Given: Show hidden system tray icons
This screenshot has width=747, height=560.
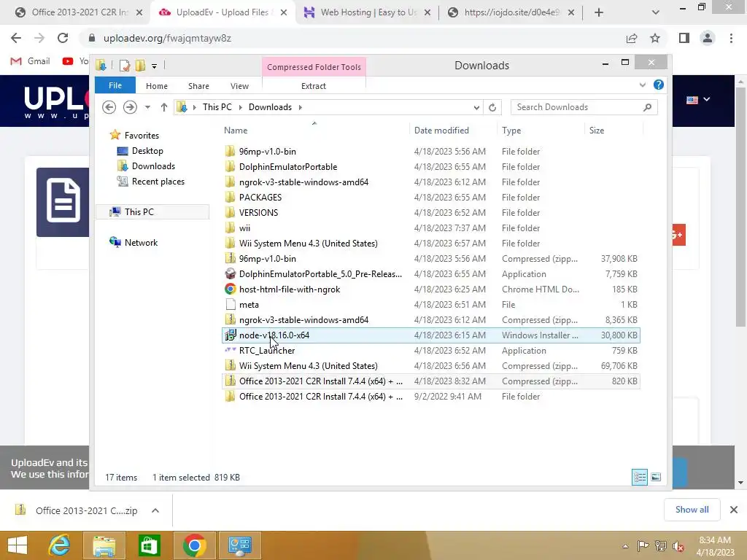Looking at the screenshot, I should [x=625, y=546].
